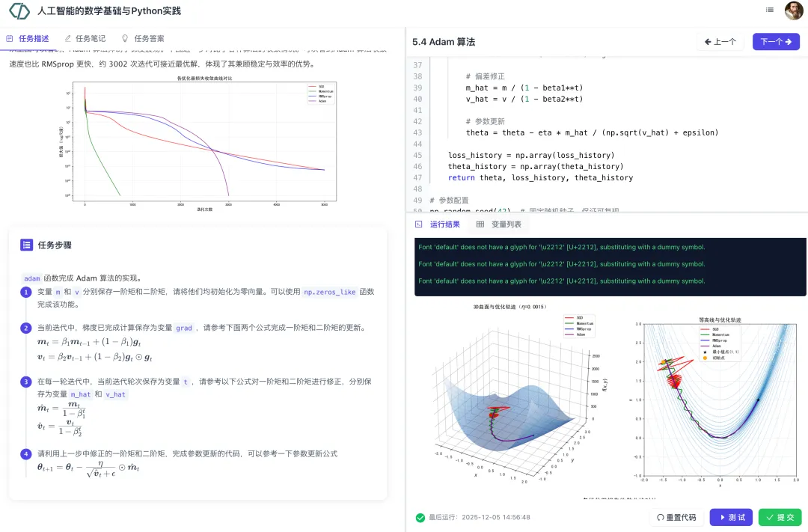This screenshot has width=808, height=532.
Task: Click the green success check icon
Action: click(420, 517)
